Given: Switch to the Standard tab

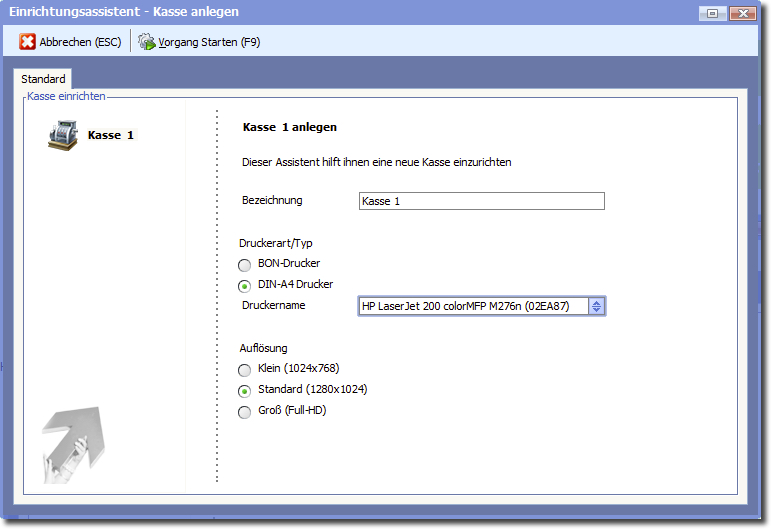Looking at the screenshot, I should pos(43,79).
